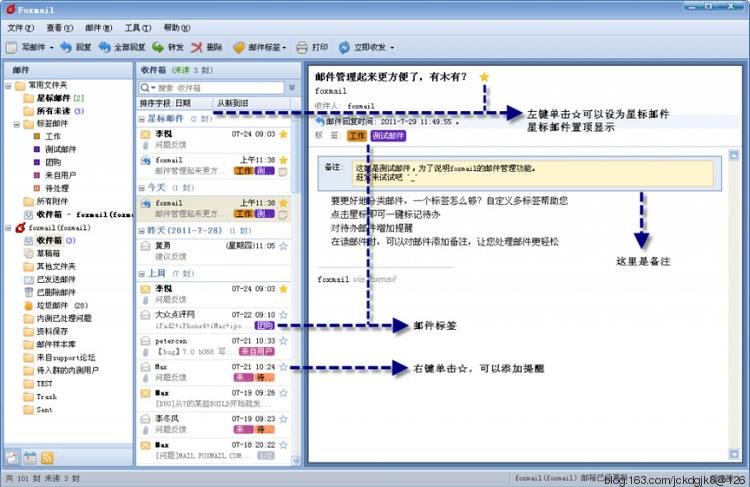Collapse the 上周 message group
Screen dimensions: 750x487
tap(142, 274)
